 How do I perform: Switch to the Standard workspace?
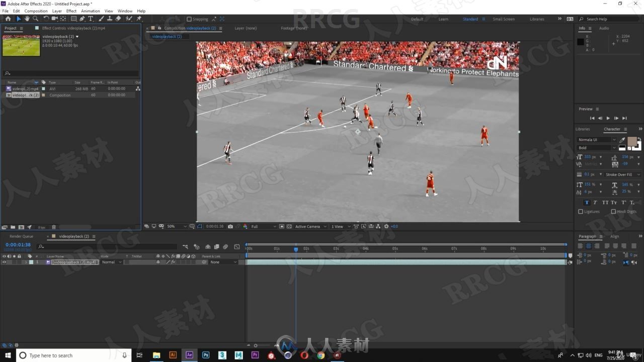point(470,19)
